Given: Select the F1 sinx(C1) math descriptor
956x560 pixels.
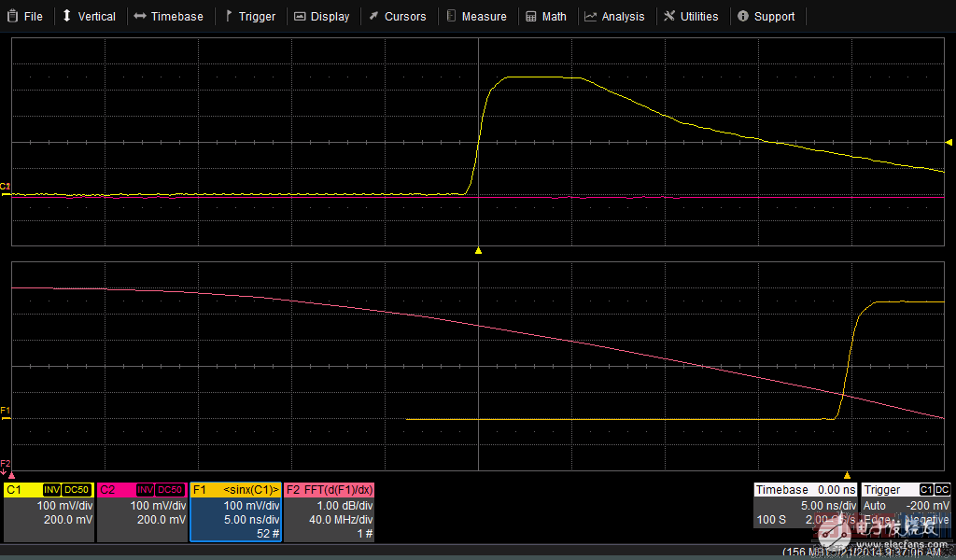Looking at the screenshot, I should 235,511.
